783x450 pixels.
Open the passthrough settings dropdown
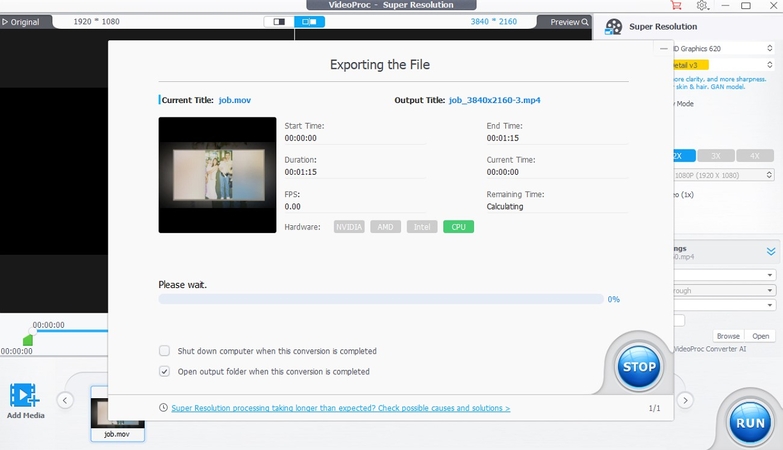[724, 290]
